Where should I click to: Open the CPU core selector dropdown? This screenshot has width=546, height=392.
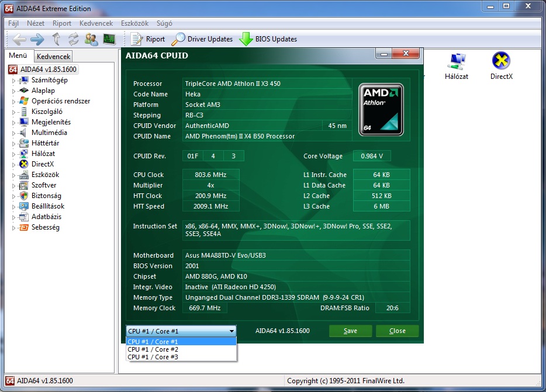coord(181,331)
